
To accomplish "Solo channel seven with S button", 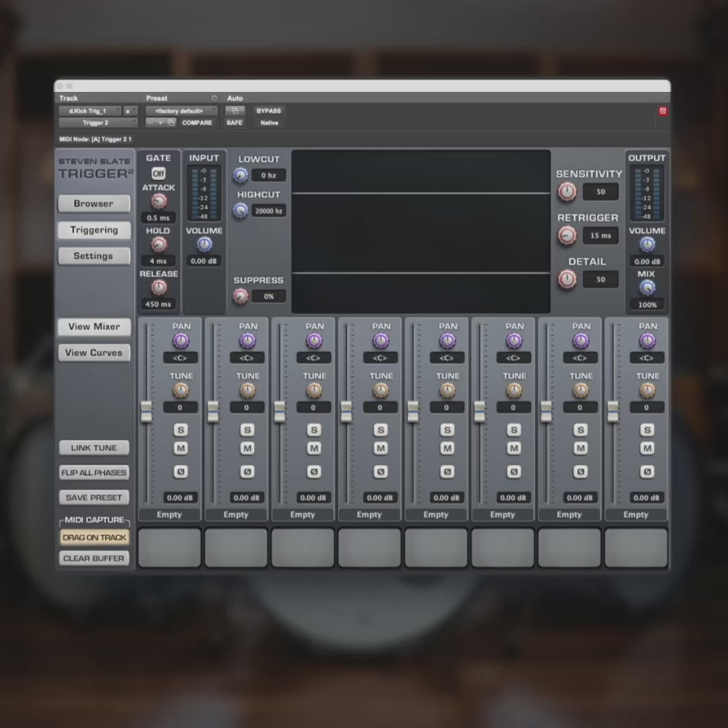I will pyautogui.click(x=580, y=430).
